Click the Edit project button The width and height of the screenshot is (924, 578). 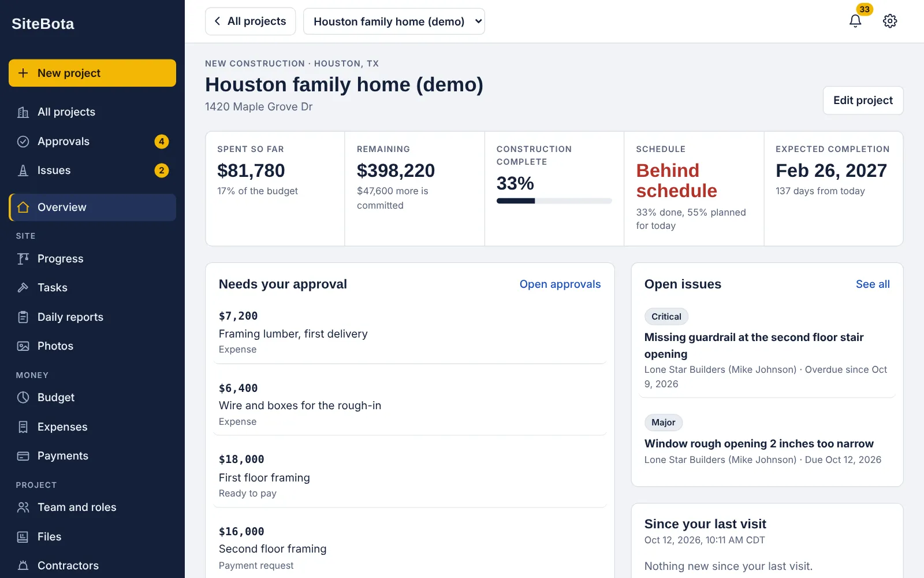pos(863,101)
